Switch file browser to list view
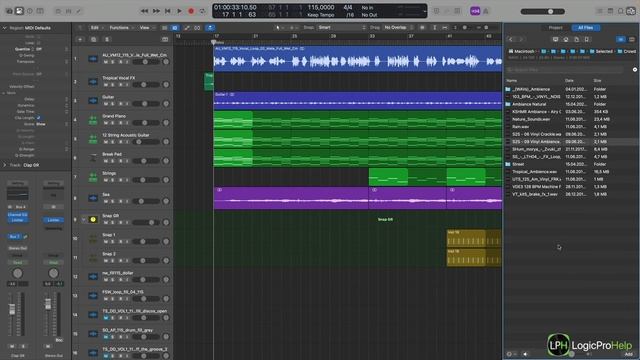The width and height of the screenshot is (640, 360). coord(620,40)
